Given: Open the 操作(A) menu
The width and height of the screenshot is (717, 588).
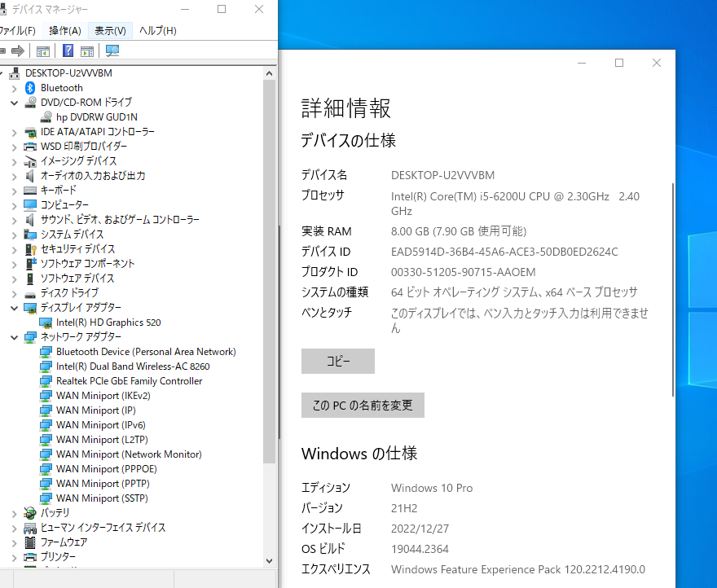Looking at the screenshot, I should (65, 31).
